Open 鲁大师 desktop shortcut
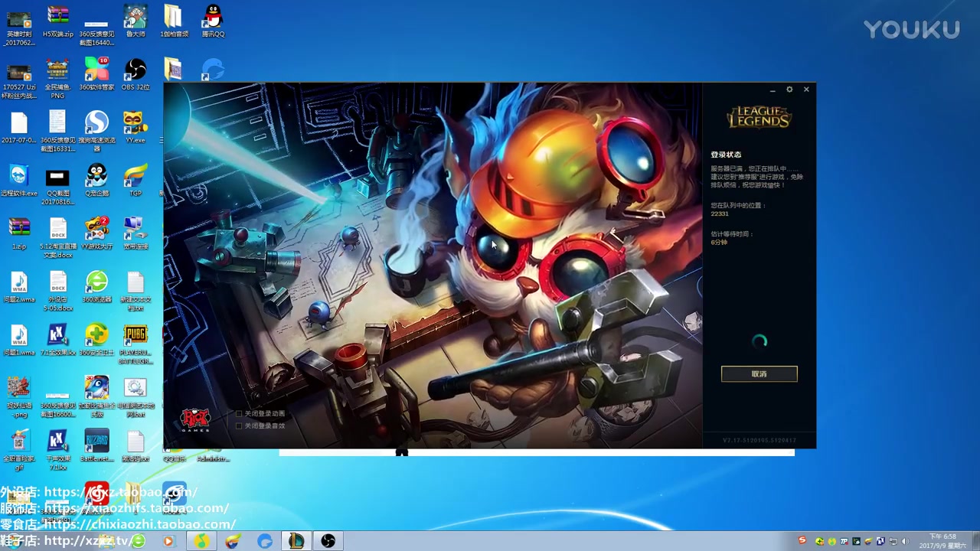Screen dimensions: 980x551 coord(136,21)
